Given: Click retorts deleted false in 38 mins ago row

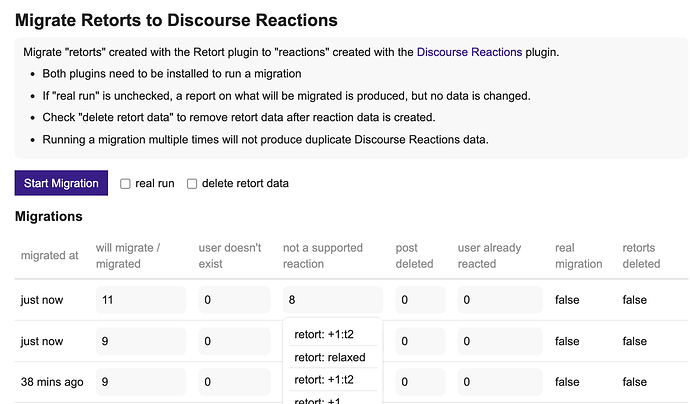Looking at the screenshot, I should [x=635, y=382].
